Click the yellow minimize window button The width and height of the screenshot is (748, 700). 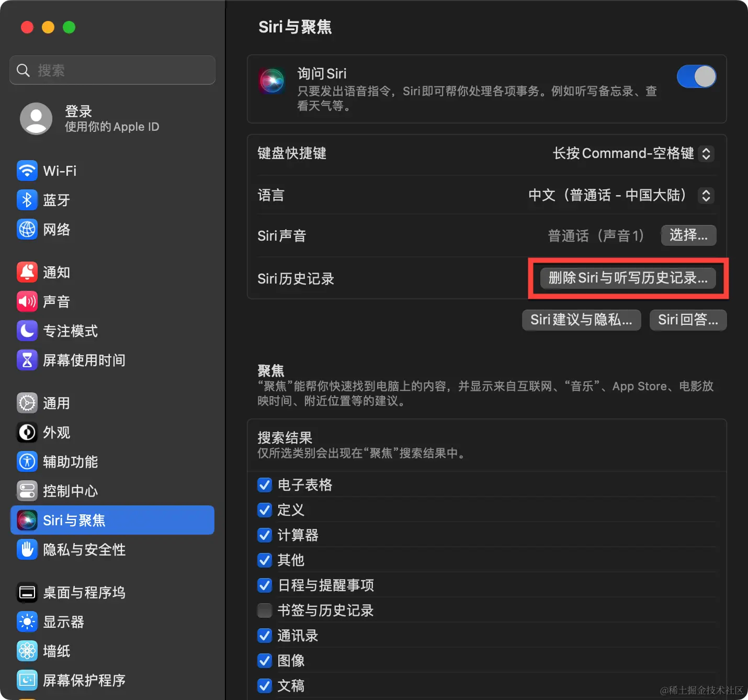(x=48, y=27)
